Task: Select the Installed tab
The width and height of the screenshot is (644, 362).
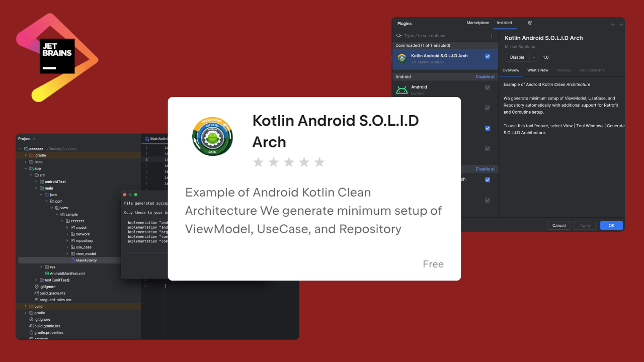Action: [504, 23]
